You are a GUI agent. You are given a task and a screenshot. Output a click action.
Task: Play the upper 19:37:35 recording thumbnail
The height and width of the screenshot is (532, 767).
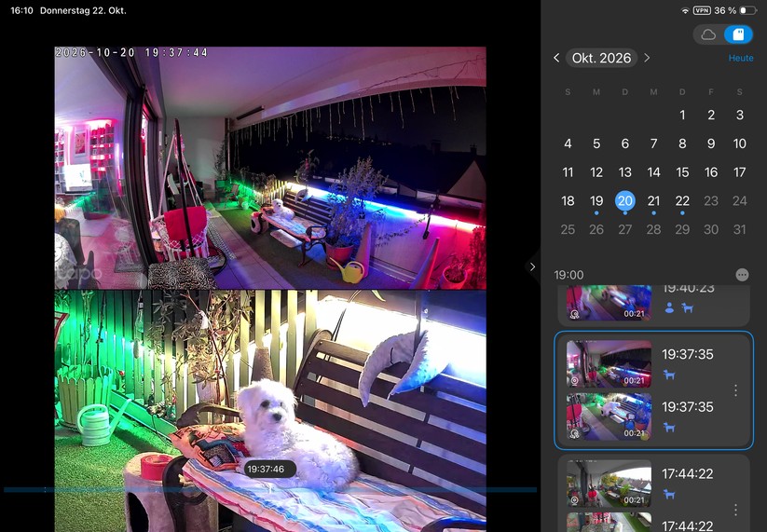tap(609, 363)
